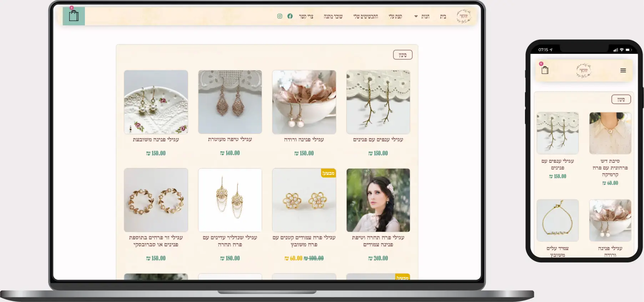Open the Instagram link in the laptop header
644x302 pixels.
280,16
